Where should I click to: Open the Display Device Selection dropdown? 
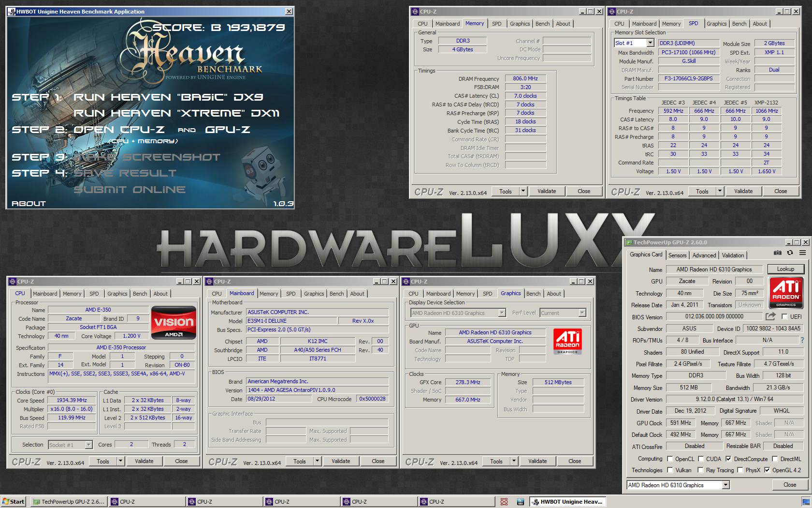point(502,313)
